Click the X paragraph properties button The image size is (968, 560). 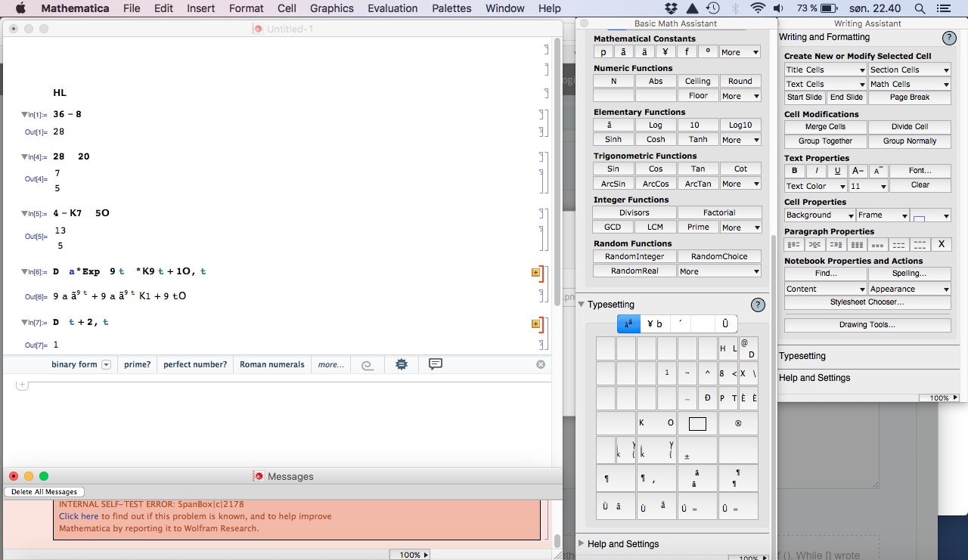[x=942, y=244]
